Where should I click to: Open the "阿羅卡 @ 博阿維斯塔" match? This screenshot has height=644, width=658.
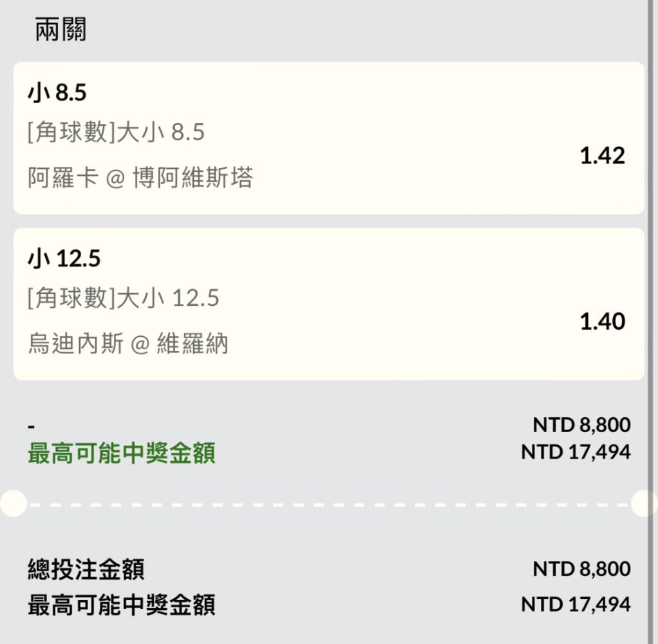click(140, 178)
